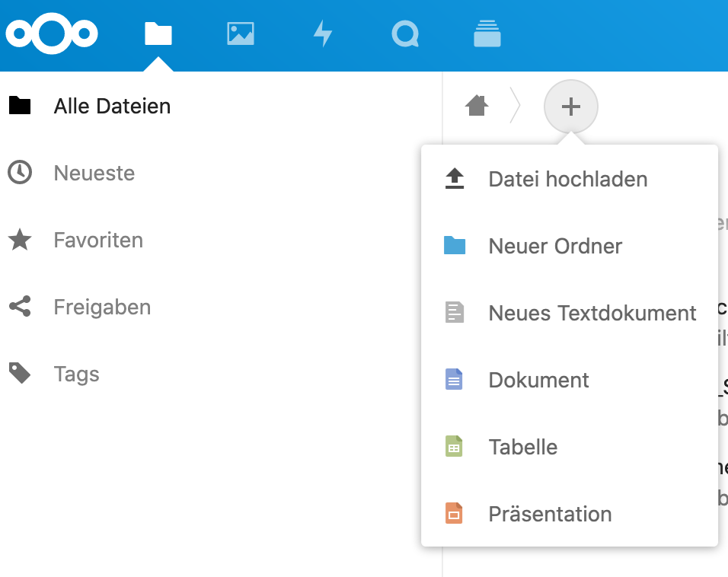The image size is (728, 577).
Task: Select Neues Textdokument option
Action: pyautogui.click(x=592, y=313)
